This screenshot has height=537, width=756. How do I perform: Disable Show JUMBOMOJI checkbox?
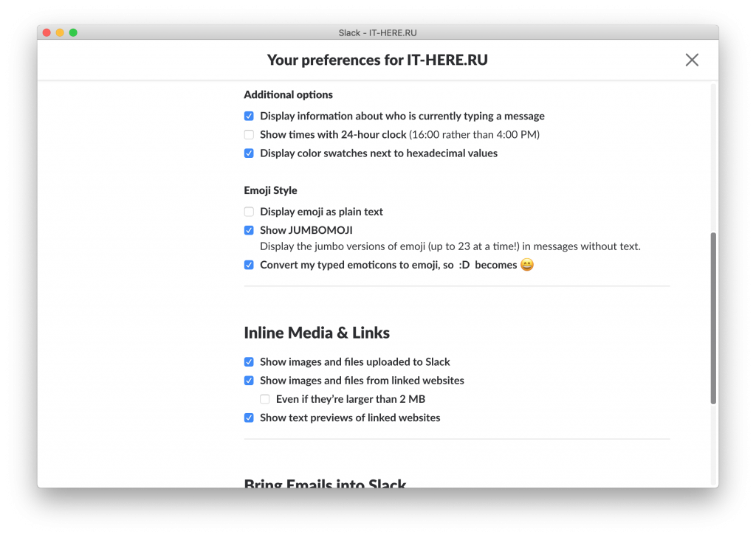pyautogui.click(x=249, y=230)
